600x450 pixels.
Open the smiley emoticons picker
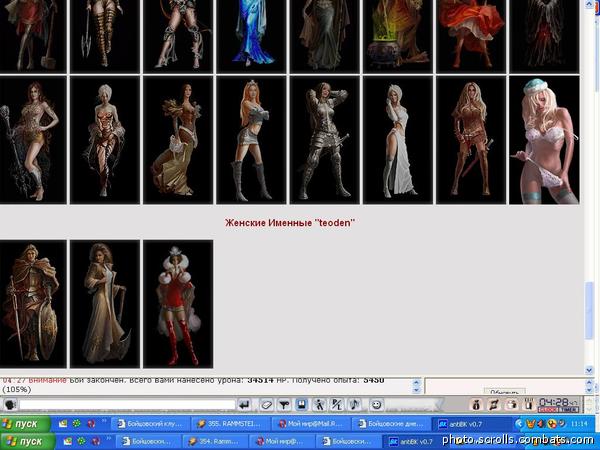point(377,404)
